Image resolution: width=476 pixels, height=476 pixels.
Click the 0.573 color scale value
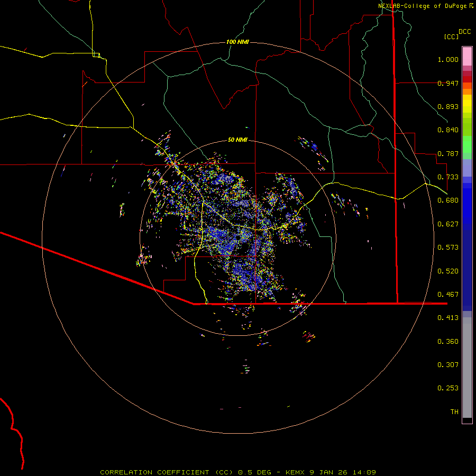tap(448, 248)
